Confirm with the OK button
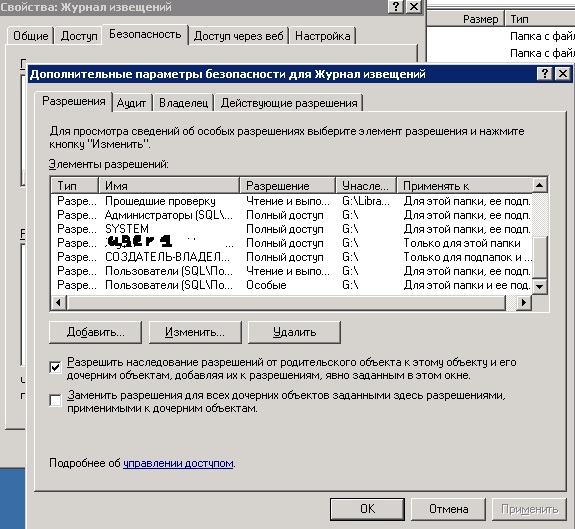 pos(367,509)
